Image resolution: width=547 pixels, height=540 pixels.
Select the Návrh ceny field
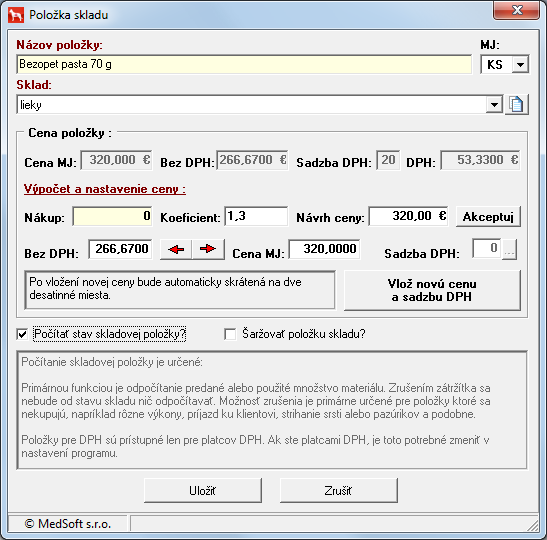[x=409, y=216]
